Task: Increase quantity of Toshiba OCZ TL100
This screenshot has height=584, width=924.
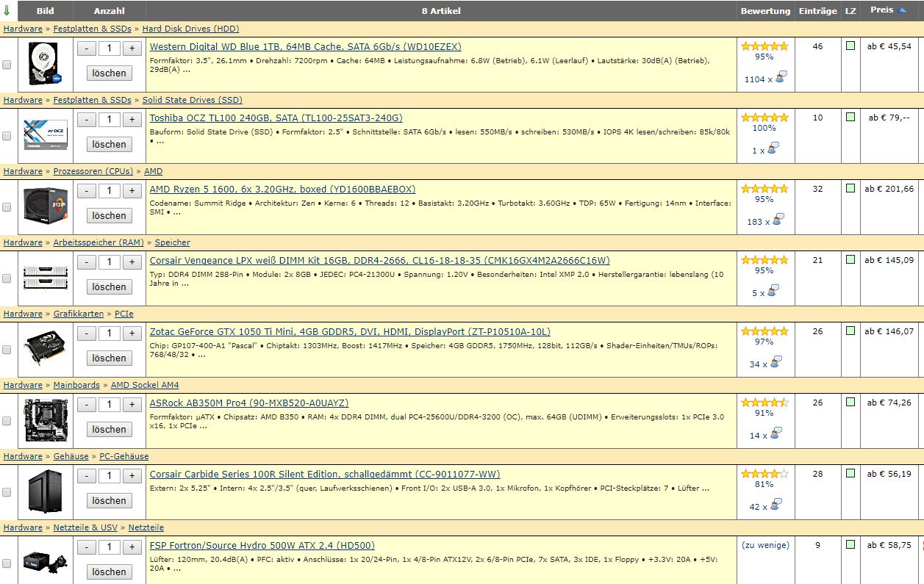Action: pyautogui.click(x=132, y=120)
